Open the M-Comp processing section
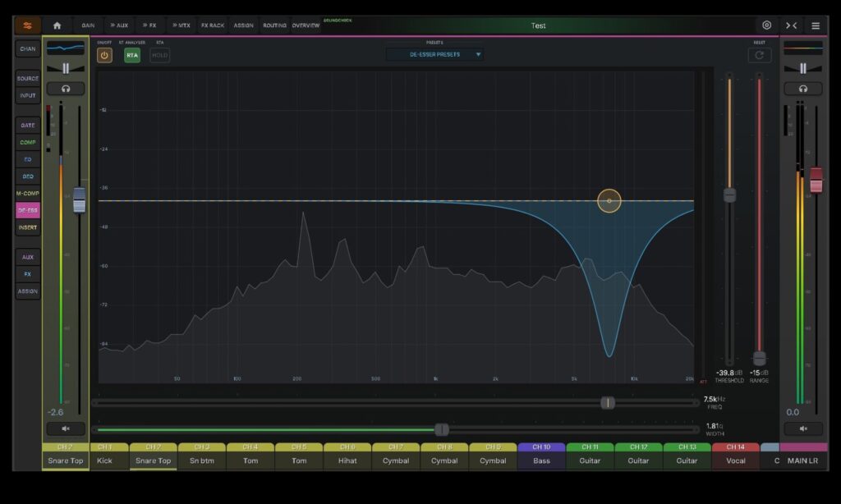This screenshot has height=504, width=841. pos(28,193)
